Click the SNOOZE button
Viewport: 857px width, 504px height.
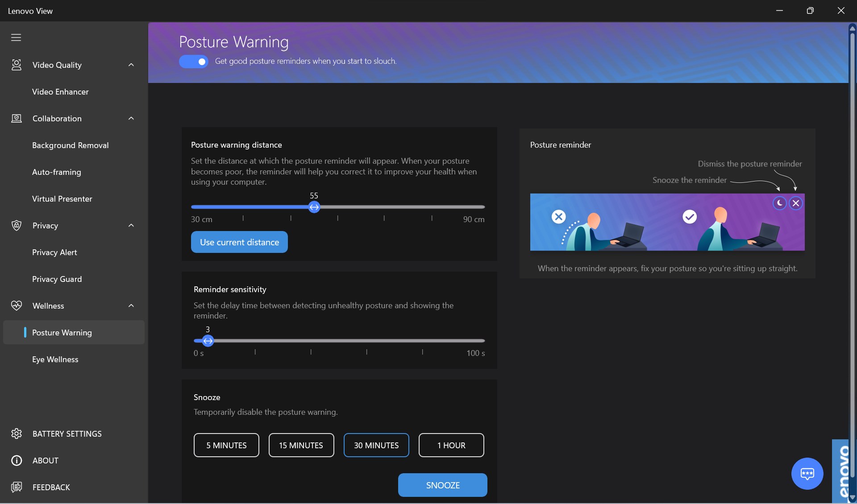[x=442, y=485]
